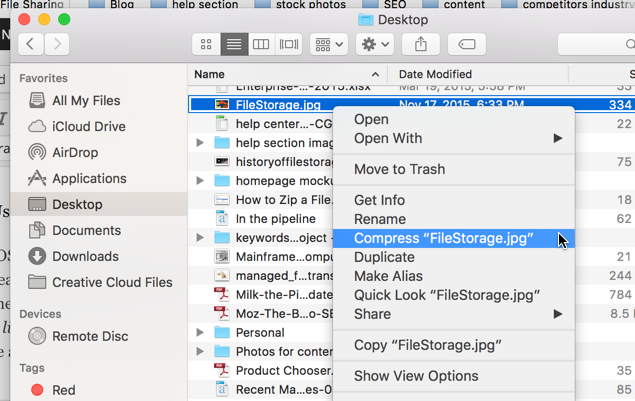Switch to list view in Finder toolbar
Image resolution: width=635 pixels, height=401 pixels.
234,44
